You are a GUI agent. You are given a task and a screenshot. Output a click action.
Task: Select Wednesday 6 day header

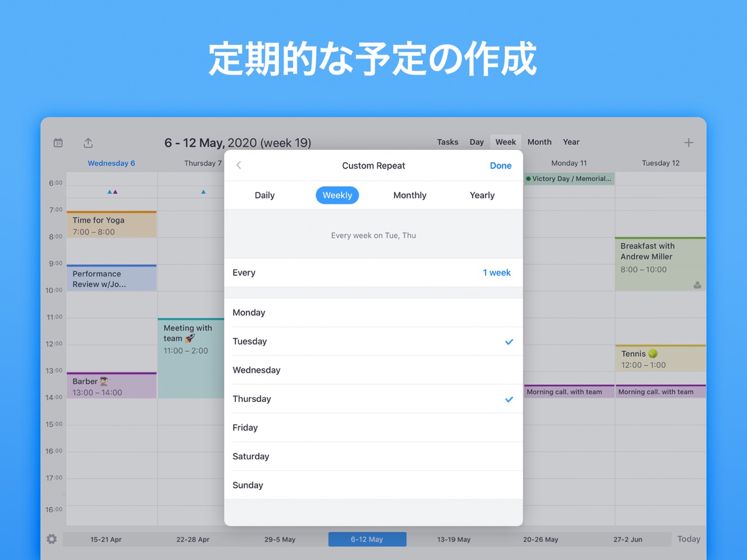(111, 163)
